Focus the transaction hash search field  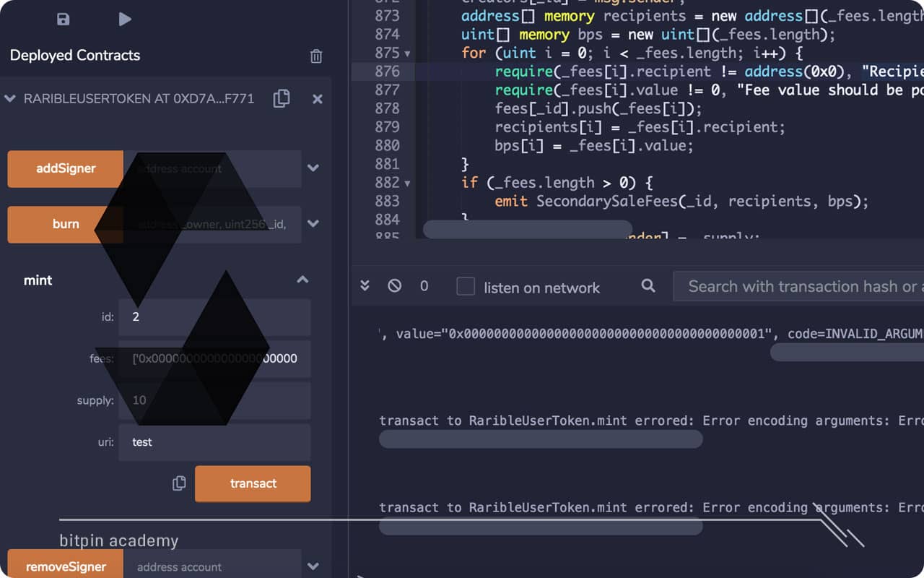(798, 287)
